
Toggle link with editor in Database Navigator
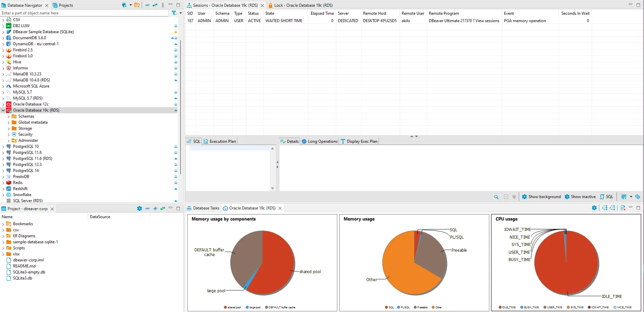click(155, 5)
